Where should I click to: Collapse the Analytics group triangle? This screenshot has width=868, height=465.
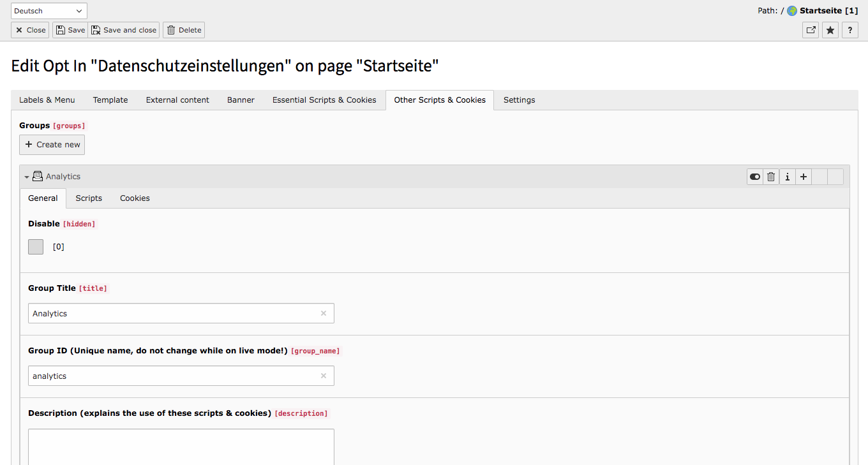(x=27, y=177)
